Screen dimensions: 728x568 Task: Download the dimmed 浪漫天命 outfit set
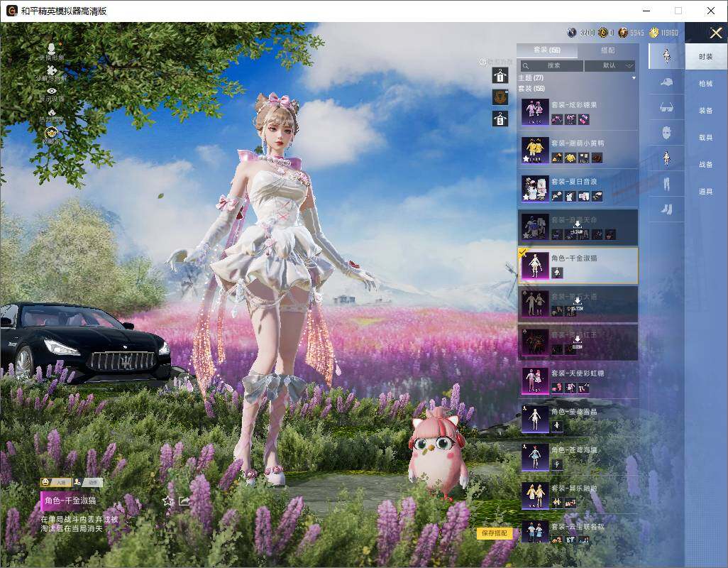click(x=578, y=226)
